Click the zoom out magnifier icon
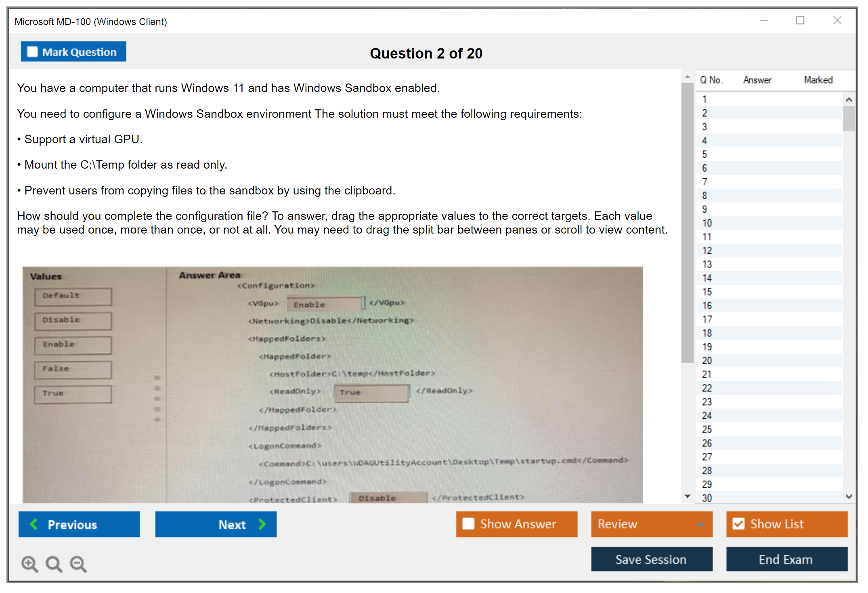The image size is (868, 593). point(78,564)
